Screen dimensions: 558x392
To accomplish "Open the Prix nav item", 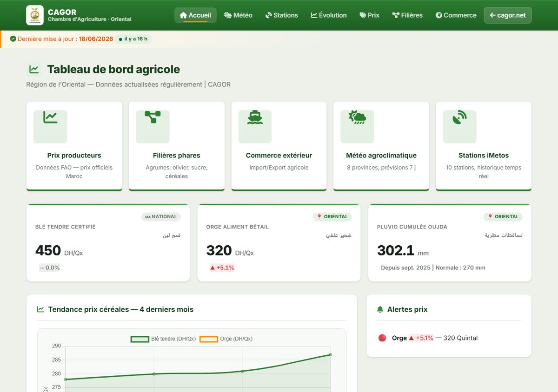I will pos(370,15).
